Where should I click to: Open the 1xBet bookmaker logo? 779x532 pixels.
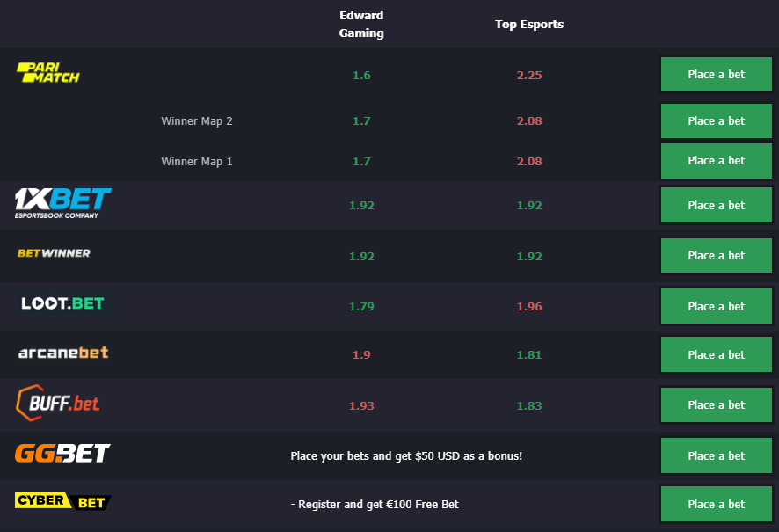63,203
